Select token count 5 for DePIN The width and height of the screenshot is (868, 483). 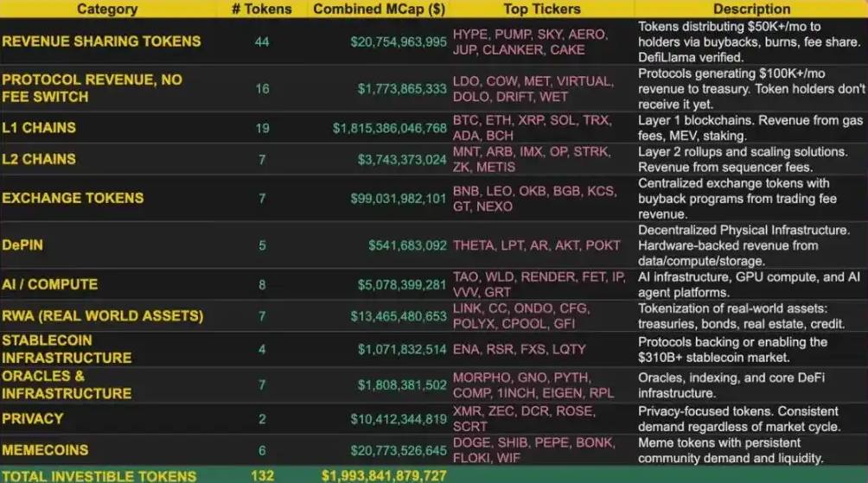click(x=263, y=245)
